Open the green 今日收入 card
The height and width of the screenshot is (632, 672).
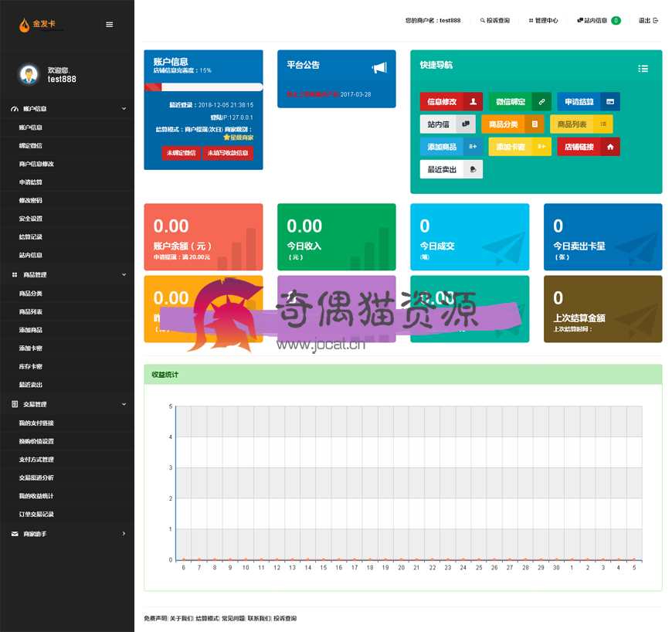(x=337, y=236)
